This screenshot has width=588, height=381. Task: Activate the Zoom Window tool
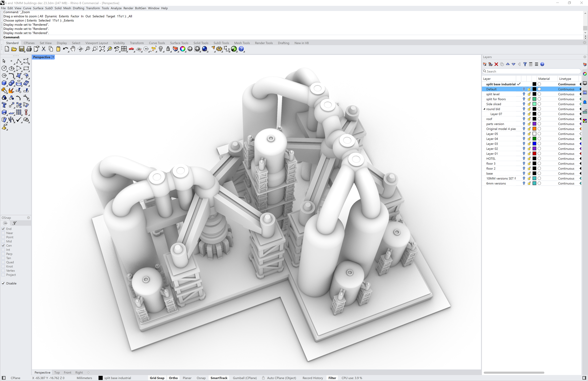pos(95,49)
